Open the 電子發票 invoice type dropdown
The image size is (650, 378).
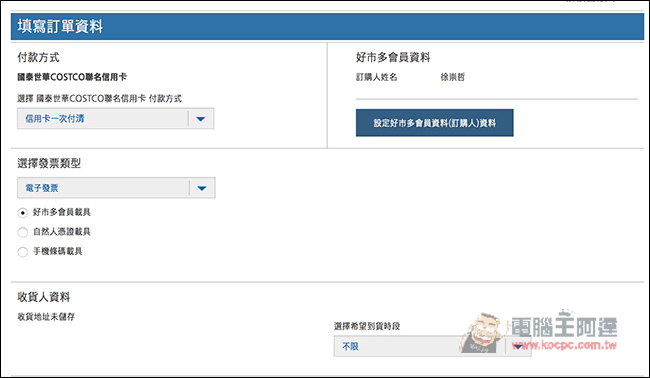coord(116,188)
